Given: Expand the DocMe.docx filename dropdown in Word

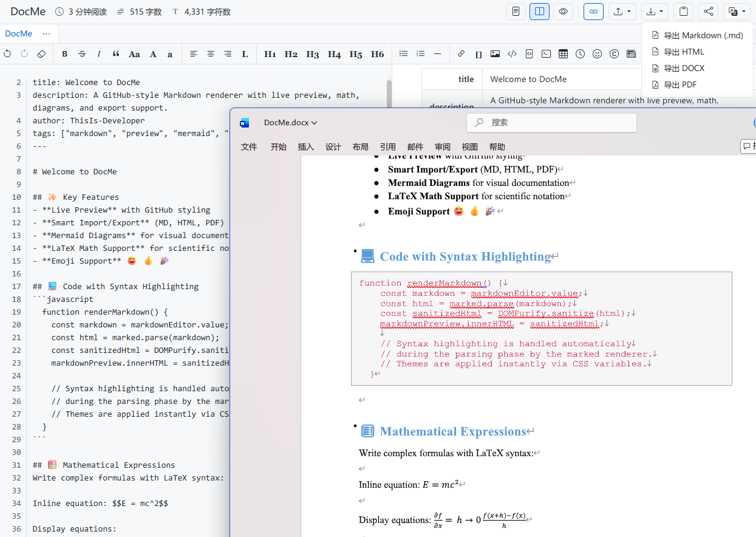Looking at the screenshot, I should 291,123.
